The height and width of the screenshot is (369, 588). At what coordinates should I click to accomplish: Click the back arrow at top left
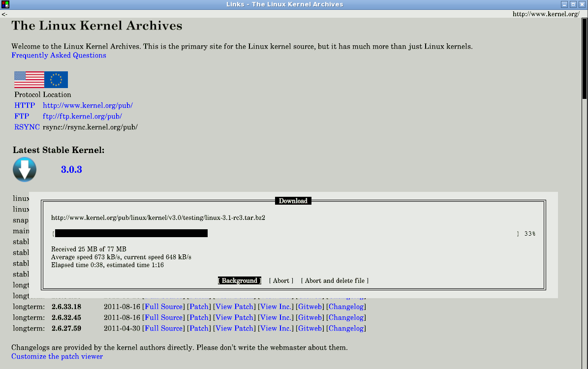point(4,14)
